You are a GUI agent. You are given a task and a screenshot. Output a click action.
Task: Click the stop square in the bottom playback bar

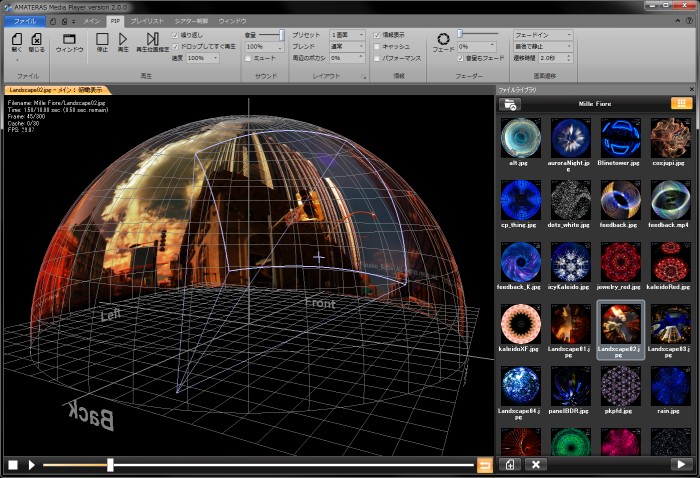[x=13, y=465]
